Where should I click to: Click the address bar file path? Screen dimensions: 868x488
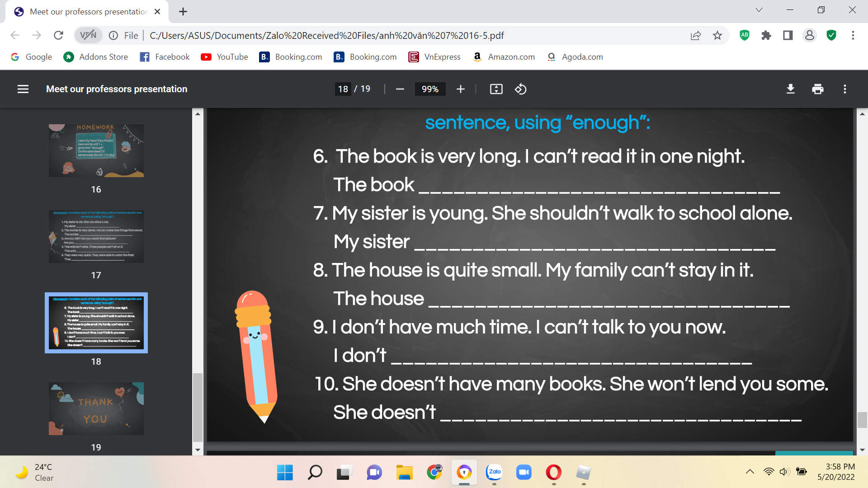[x=326, y=35]
